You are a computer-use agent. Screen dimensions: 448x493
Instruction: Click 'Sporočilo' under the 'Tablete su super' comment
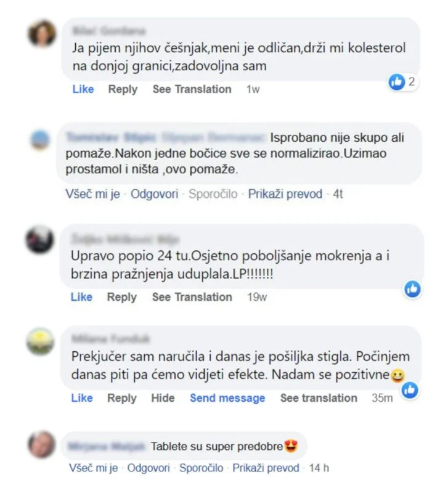[202, 468]
